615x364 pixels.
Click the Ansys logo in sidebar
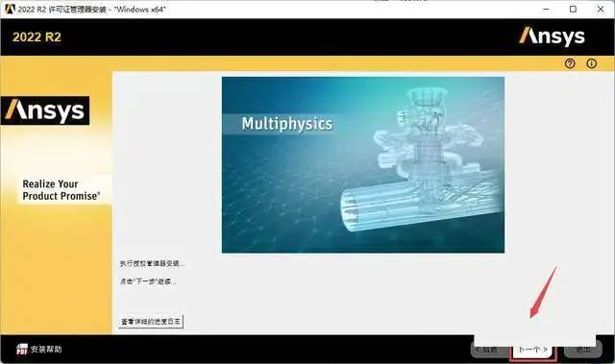pyautogui.click(x=45, y=110)
